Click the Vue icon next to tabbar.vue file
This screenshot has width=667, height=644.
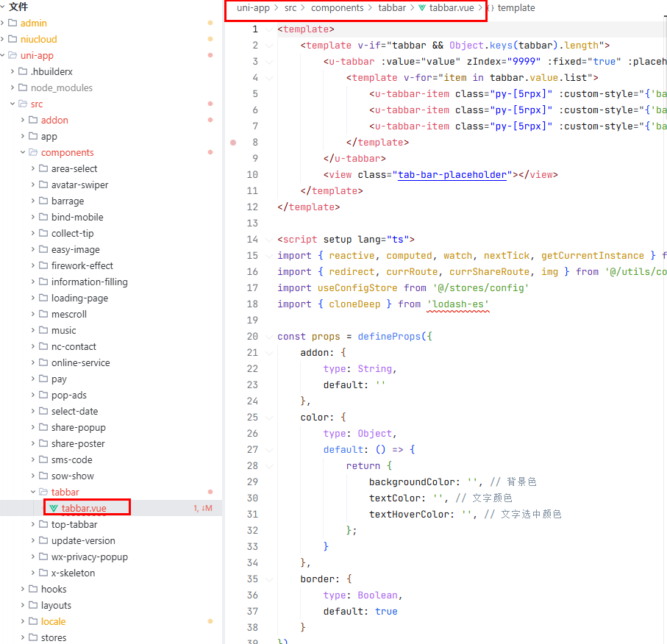click(x=54, y=508)
